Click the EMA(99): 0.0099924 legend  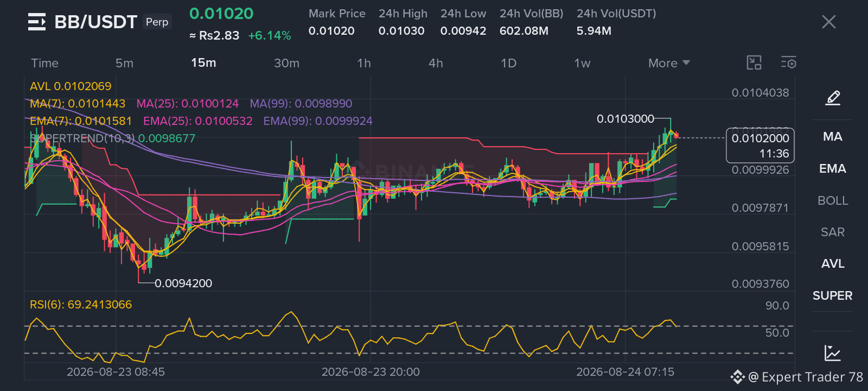(318, 121)
